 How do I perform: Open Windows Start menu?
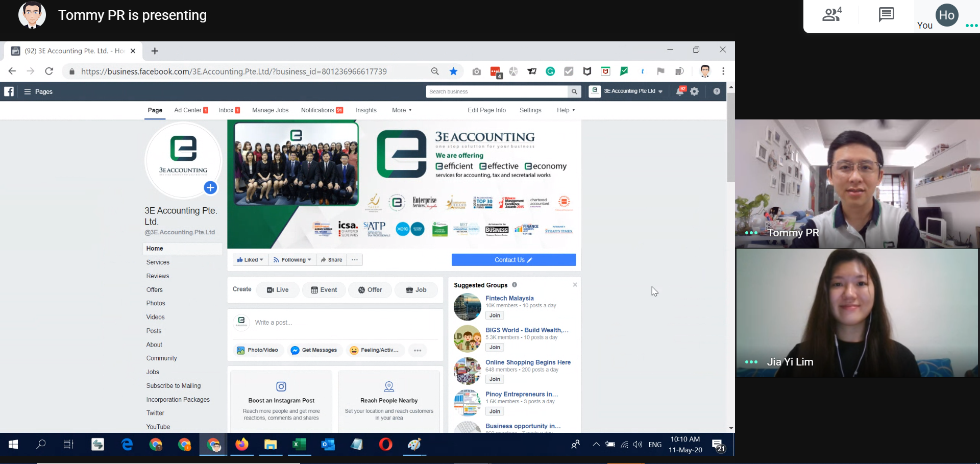(13, 445)
